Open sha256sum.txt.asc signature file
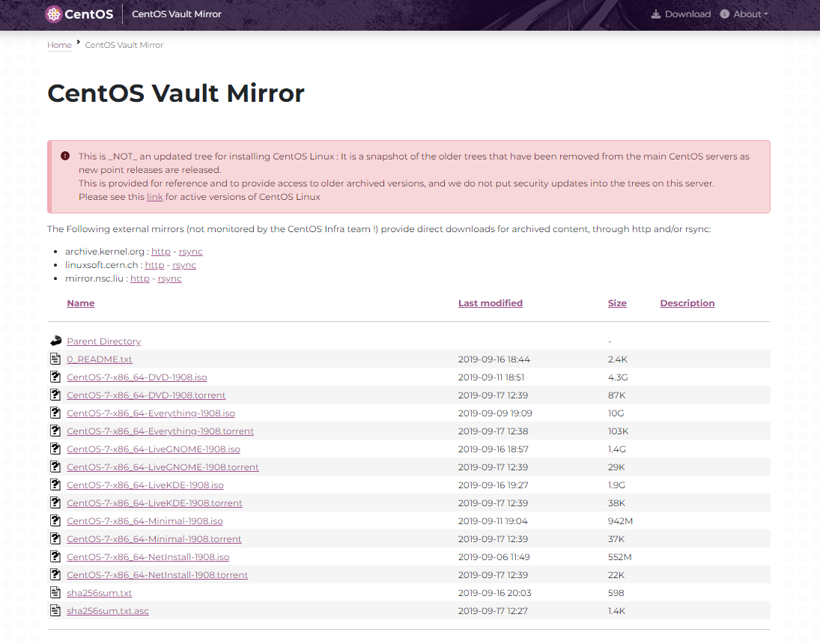 point(108,610)
